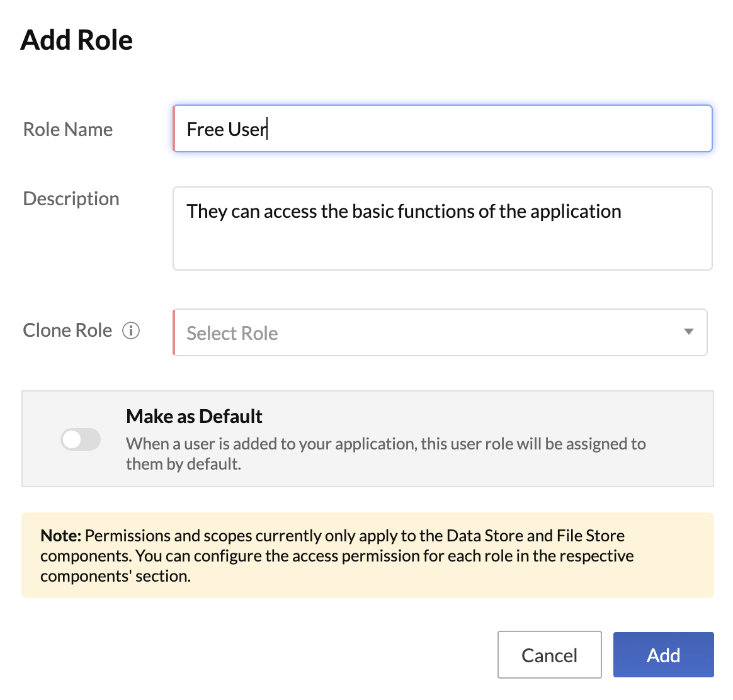Cancel the Add Role dialog
733x700 pixels.
tap(549, 655)
